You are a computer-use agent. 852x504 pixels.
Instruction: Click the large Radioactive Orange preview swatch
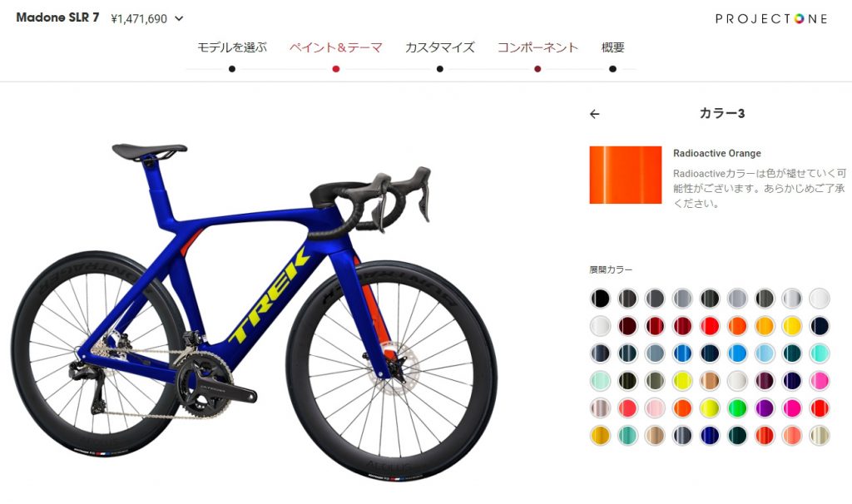pyautogui.click(x=626, y=175)
